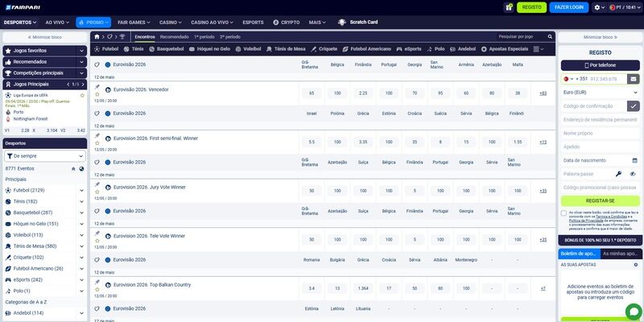
Task: Pin the Eurovision 2026. First semi-final. Winner event
Action: click(x=97, y=135)
